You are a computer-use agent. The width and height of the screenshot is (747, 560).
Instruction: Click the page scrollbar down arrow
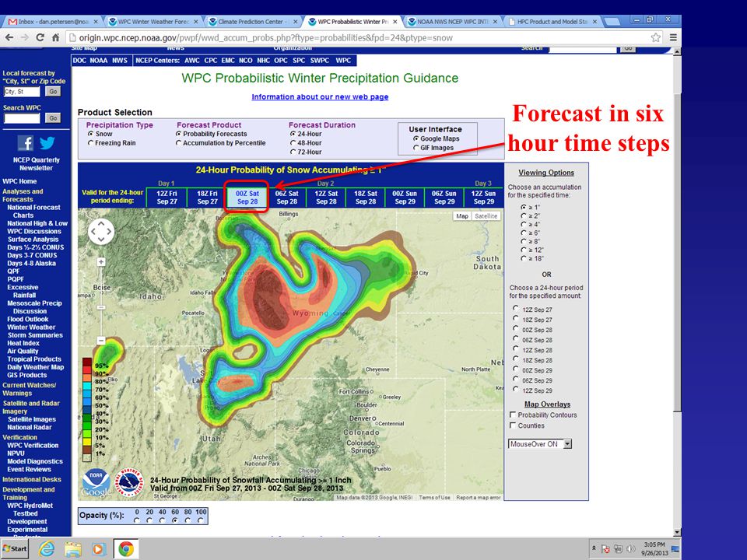(x=677, y=532)
